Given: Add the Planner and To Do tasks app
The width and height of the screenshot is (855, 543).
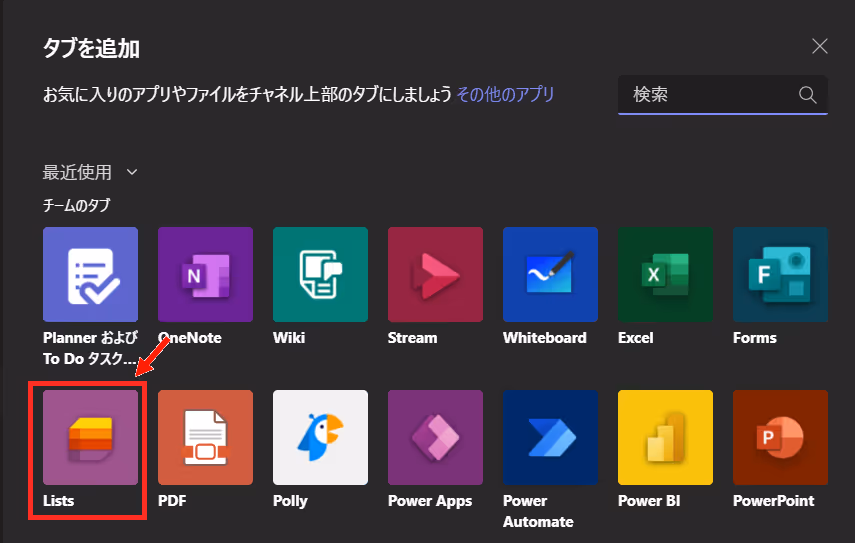Looking at the screenshot, I should point(91,274).
